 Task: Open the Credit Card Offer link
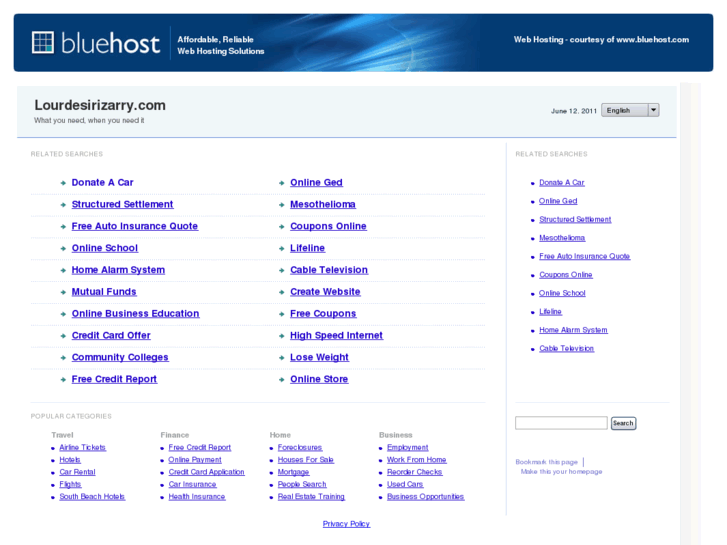coord(111,335)
